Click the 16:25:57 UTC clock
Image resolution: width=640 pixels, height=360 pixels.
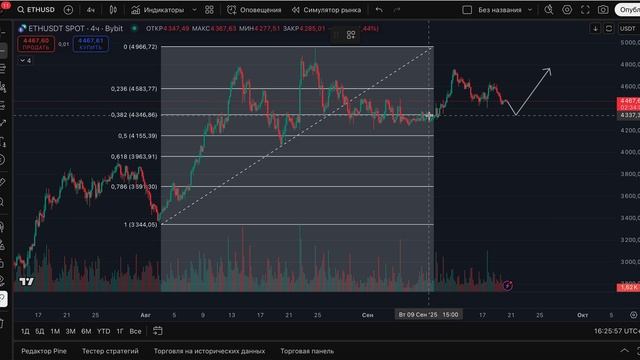[x=617, y=331]
